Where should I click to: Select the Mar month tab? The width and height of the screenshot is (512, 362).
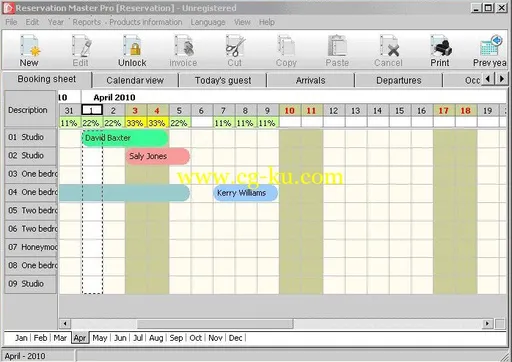pos(60,338)
